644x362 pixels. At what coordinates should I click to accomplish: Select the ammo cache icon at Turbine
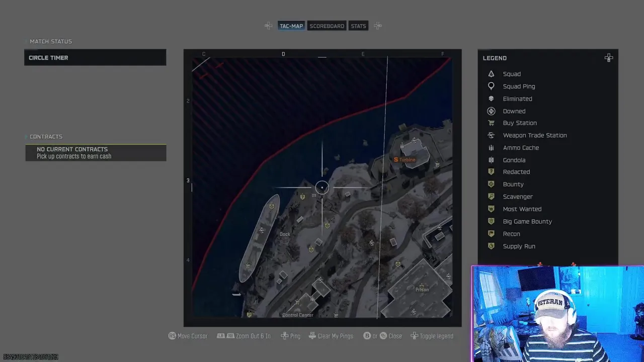pos(401,146)
